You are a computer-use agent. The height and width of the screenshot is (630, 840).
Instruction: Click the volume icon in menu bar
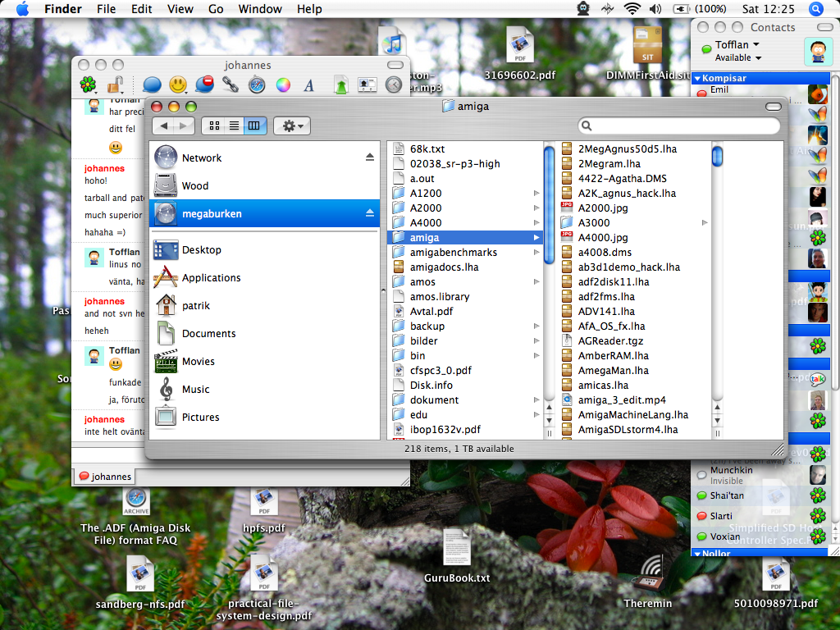click(x=655, y=8)
